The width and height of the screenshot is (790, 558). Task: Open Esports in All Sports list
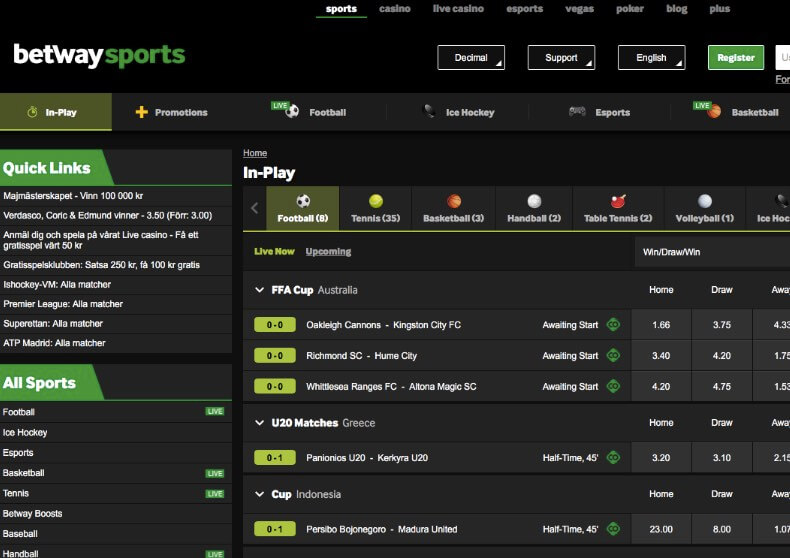tap(116, 453)
